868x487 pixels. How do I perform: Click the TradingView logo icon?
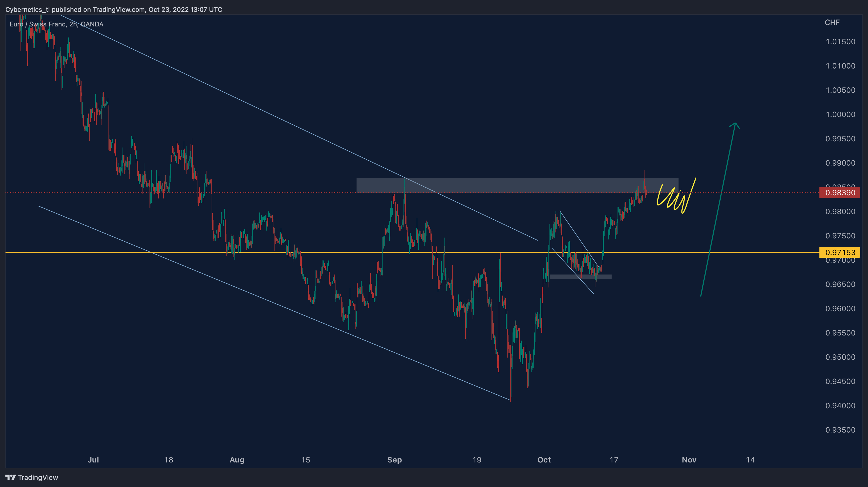pyautogui.click(x=11, y=477)
